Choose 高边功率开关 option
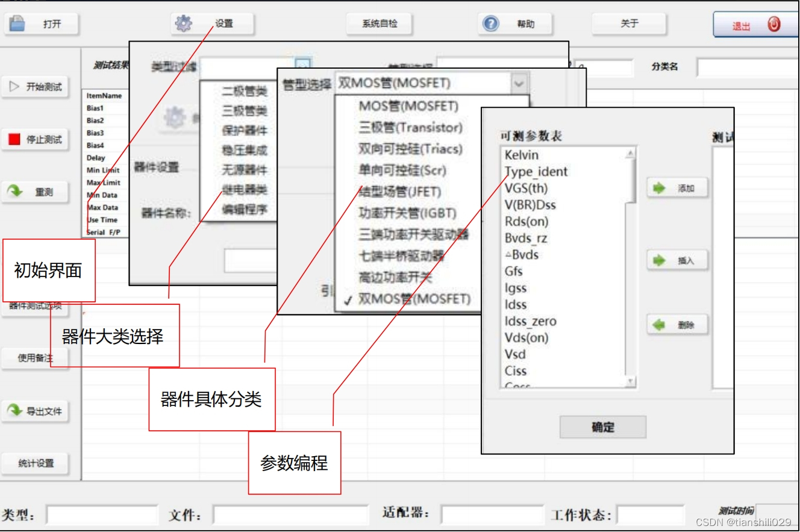This screenshot has height=532, width=800. tap(395, 278)
